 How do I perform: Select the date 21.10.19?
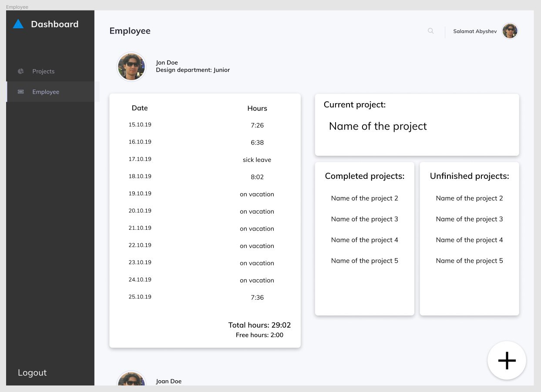point(140,228)
